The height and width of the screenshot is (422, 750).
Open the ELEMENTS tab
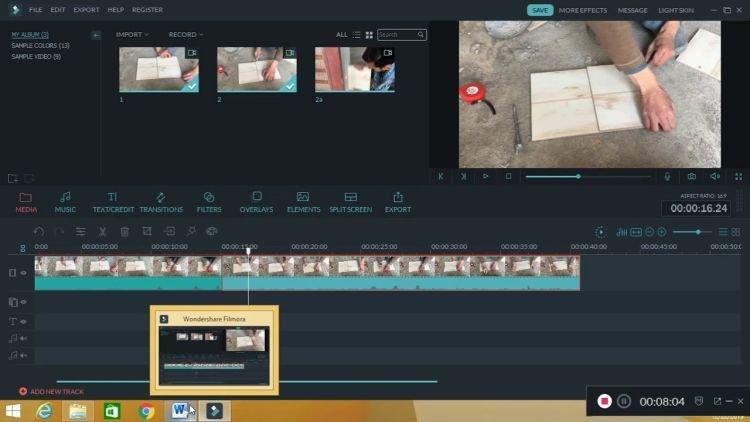(x=303, y=202)
